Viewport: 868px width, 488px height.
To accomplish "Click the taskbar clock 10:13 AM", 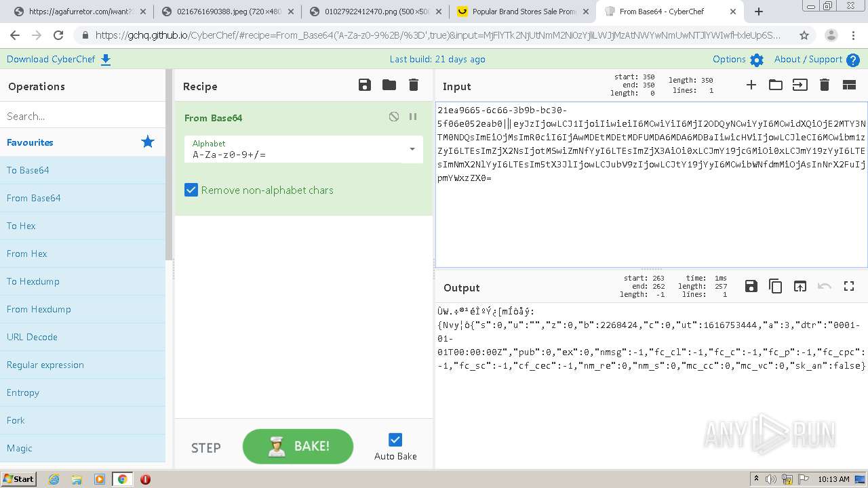I will point(833,479).
